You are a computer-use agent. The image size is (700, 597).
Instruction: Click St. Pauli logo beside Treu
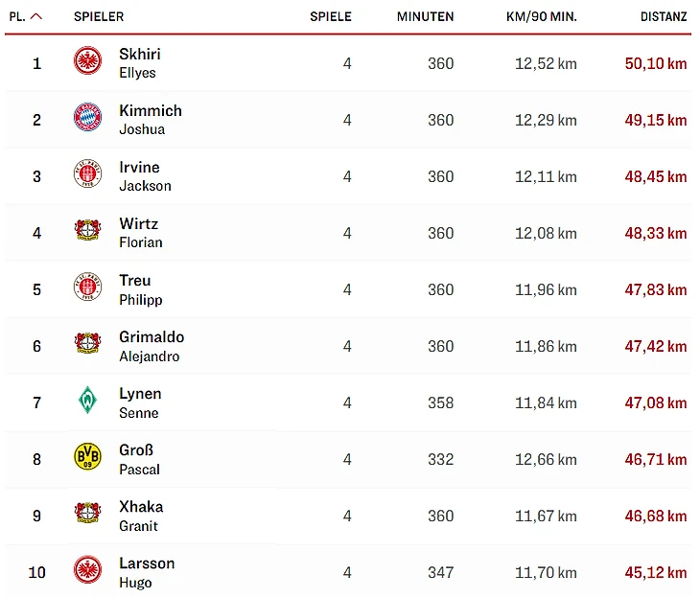click(87, 287)
